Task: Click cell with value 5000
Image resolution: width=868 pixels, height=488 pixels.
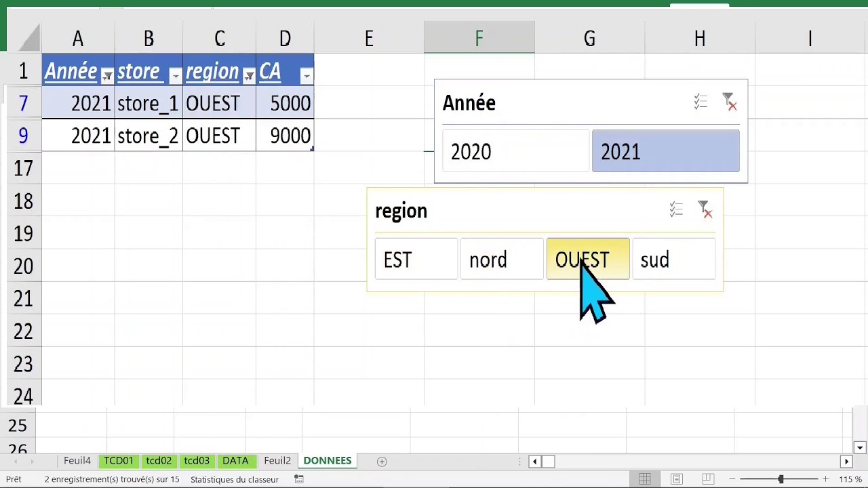Action: (285, 104)
